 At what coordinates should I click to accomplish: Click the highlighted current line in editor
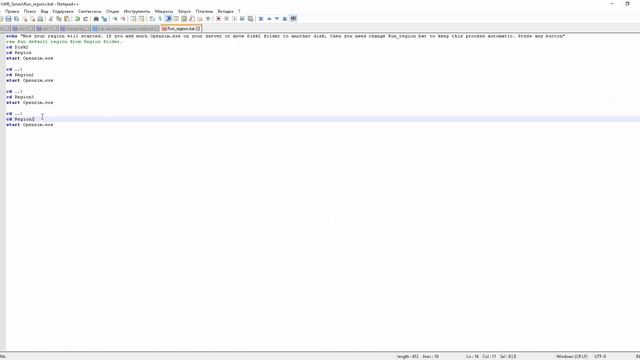(x=322, y=119)
